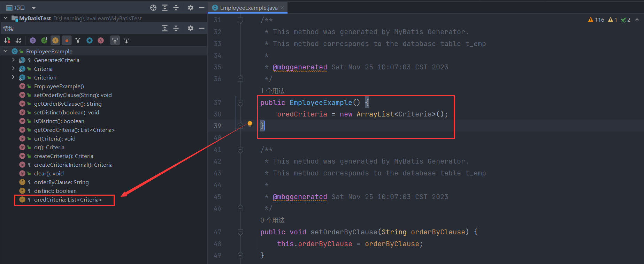The height and width of the screenshot is (264, 644).
Task: Expand the Criteria class node
Action: [x=13, y=68]
